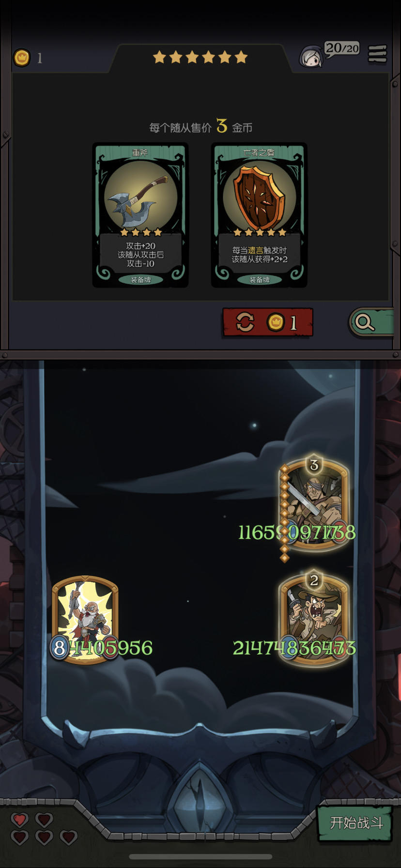Refresh the shop for 1 coin

(x=268, y=322)
